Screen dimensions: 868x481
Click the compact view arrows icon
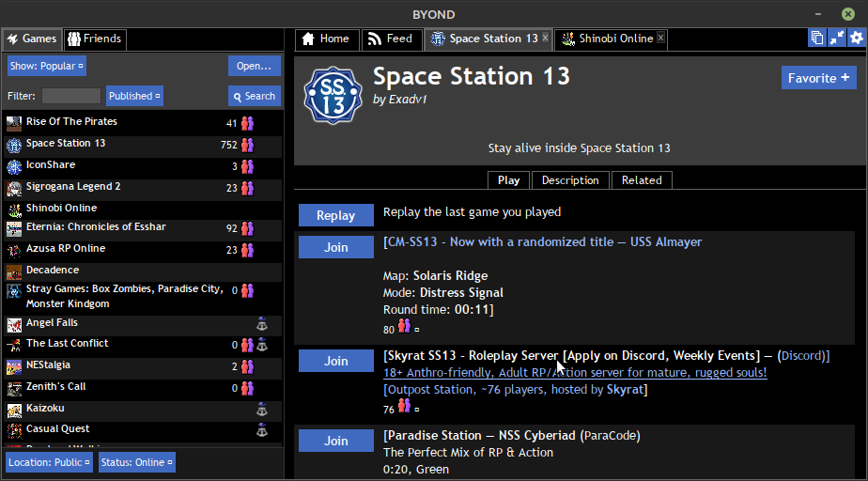(x=836, y=38)
